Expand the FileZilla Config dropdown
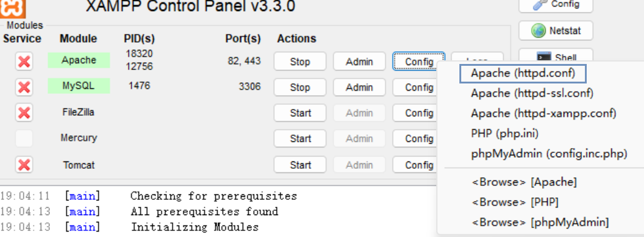Screen dimensions: 644x237 415,113
